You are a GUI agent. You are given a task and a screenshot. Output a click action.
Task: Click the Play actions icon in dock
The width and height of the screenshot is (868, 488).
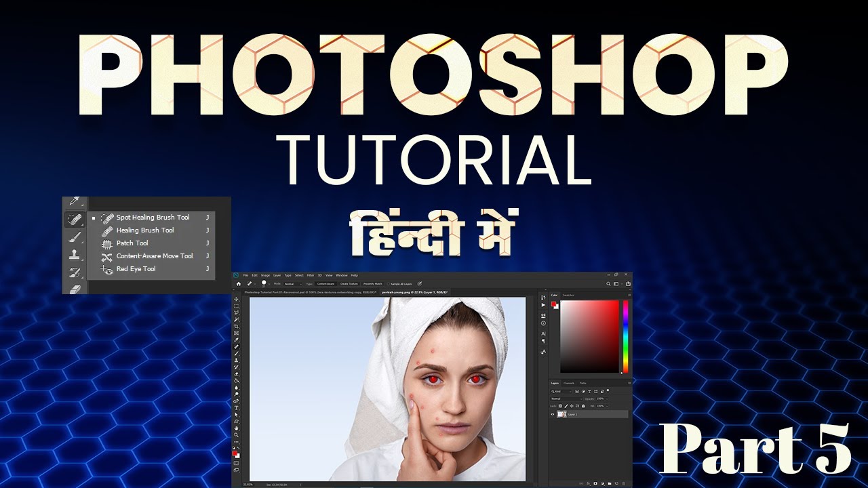pos(543,305)
